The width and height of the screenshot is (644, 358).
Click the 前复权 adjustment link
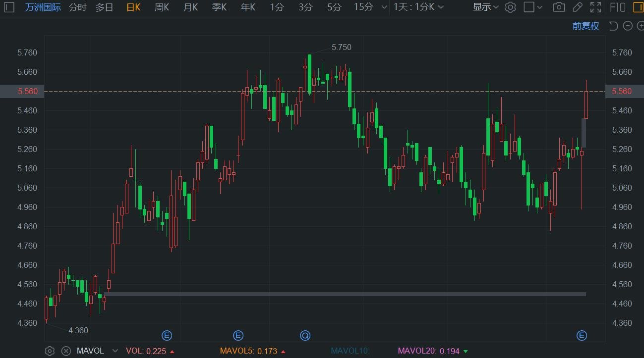[x=585, y=26]
